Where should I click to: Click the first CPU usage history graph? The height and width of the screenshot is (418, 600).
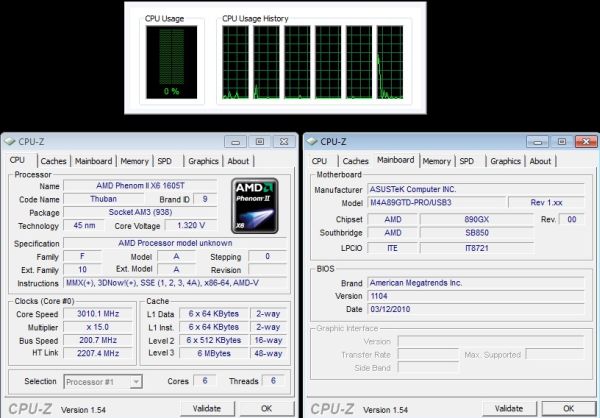235,62
